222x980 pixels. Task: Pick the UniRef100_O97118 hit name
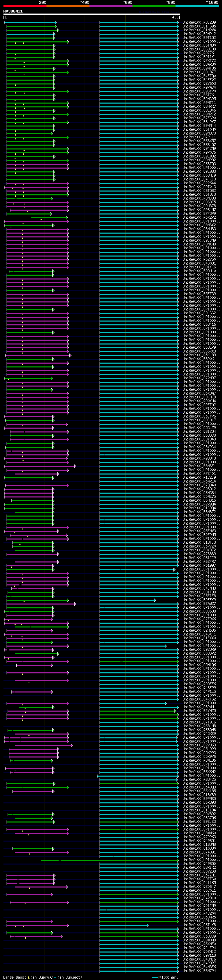[x=199, y=955]
